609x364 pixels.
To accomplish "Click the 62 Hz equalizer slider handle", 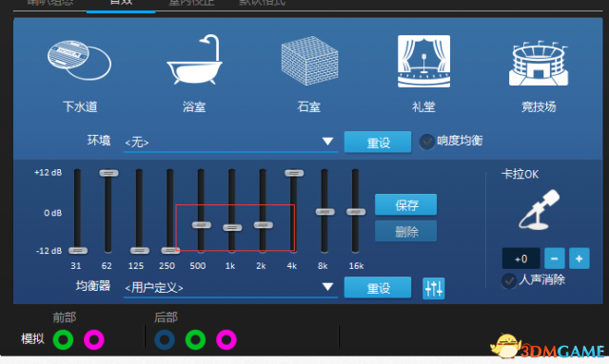I will 108,173.
